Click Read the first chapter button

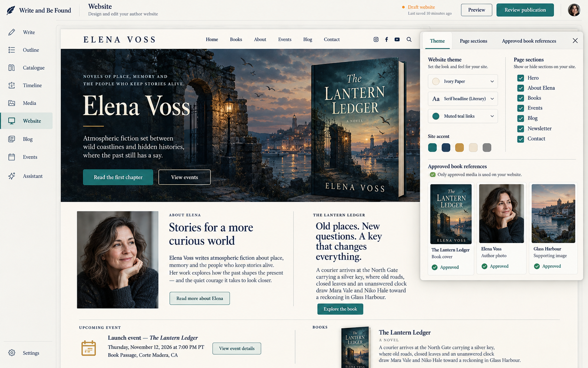118,177
